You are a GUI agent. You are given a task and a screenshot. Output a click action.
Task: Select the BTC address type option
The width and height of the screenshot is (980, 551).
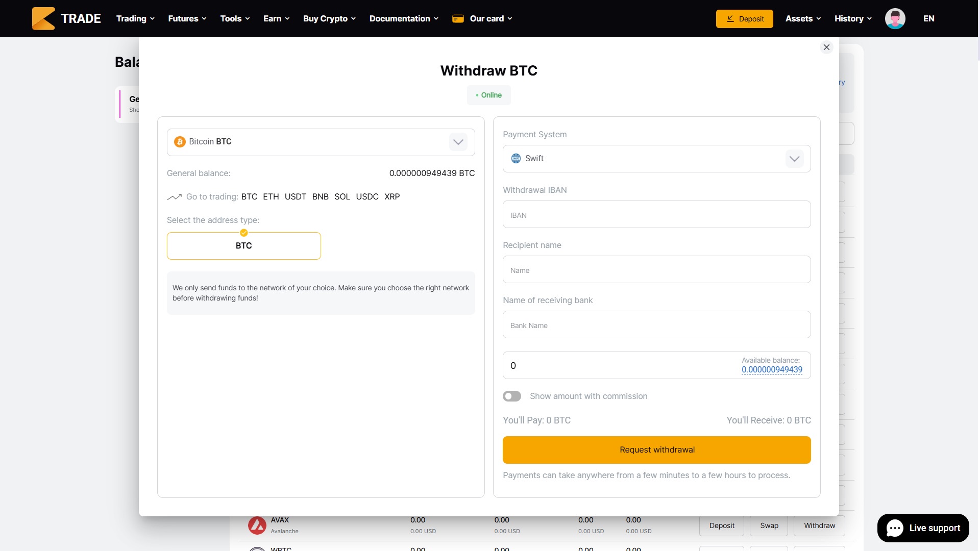(243, 246)
